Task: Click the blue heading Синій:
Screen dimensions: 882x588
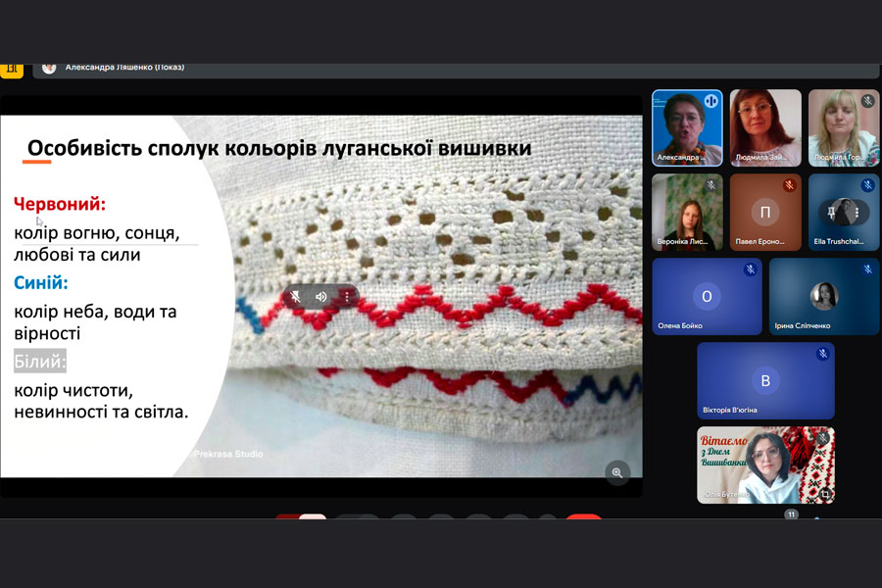Action: (x=41, y=282)
